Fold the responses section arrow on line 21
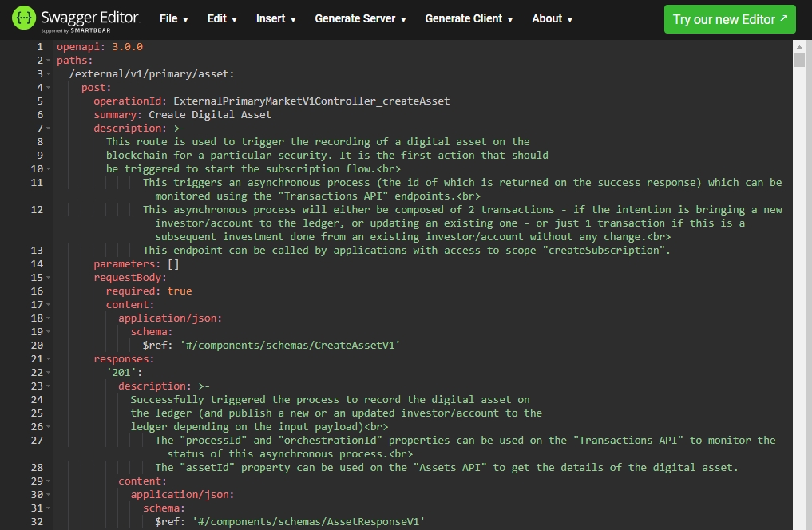The height and width of the screenshot is (530, 812). [49, 359]
